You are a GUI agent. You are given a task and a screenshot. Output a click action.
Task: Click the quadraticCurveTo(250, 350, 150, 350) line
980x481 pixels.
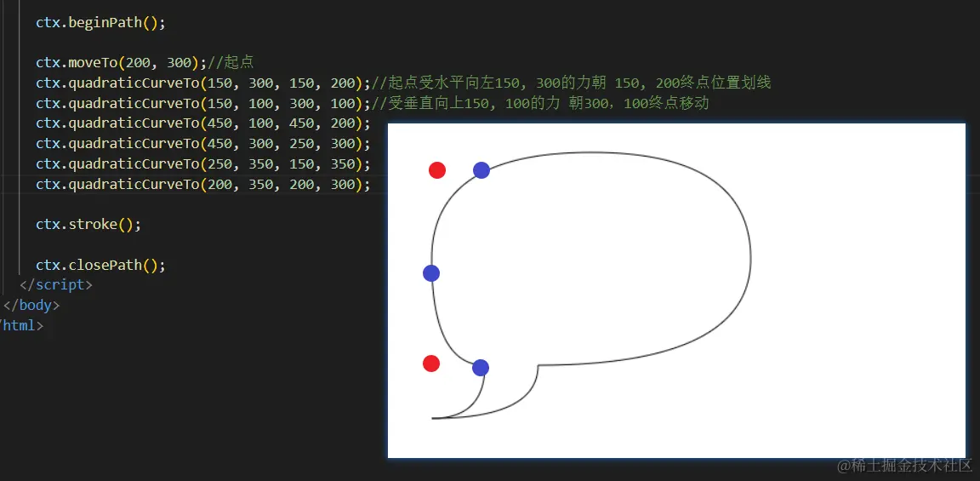pyautogui.click(x=203, y=163)
